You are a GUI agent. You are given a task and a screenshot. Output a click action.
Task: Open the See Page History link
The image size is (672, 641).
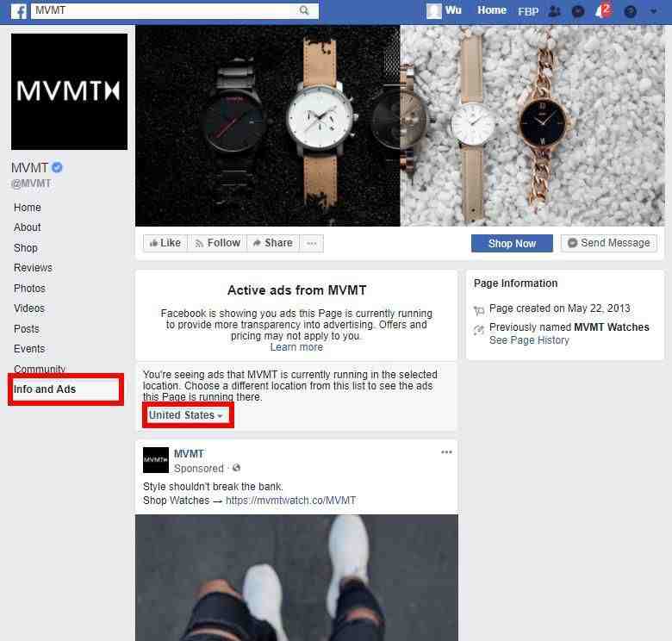click(x=529, y=340)
